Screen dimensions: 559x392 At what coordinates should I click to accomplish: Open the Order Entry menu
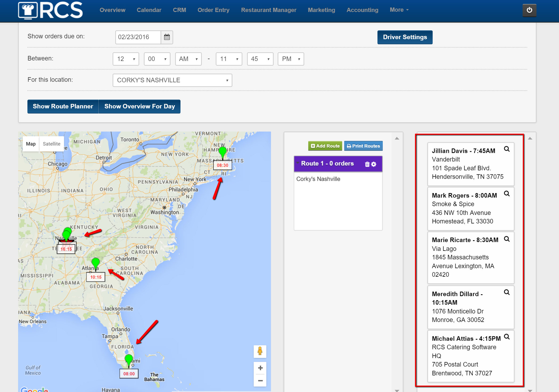coord(213,10)
